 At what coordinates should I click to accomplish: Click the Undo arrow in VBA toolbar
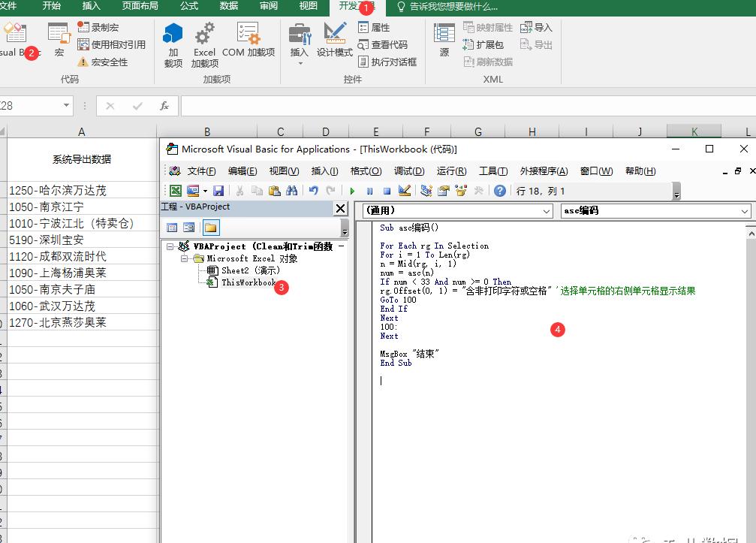click(x=313, y=191)
